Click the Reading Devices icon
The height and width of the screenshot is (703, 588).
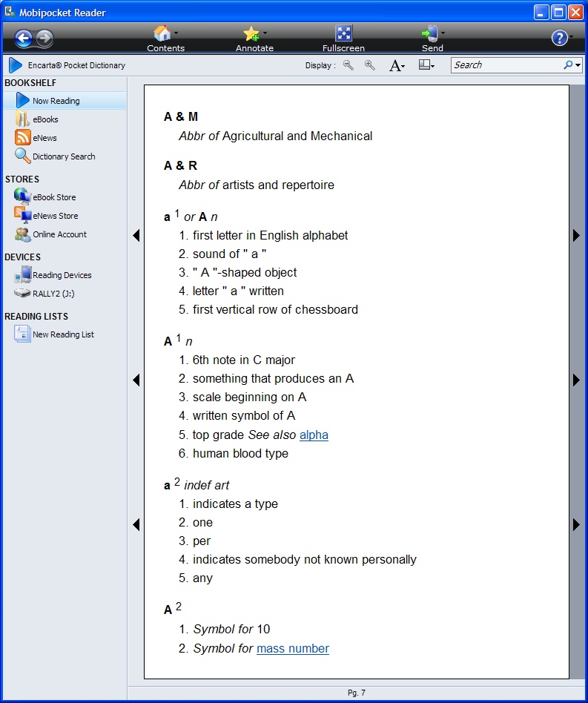pos(23,274)
